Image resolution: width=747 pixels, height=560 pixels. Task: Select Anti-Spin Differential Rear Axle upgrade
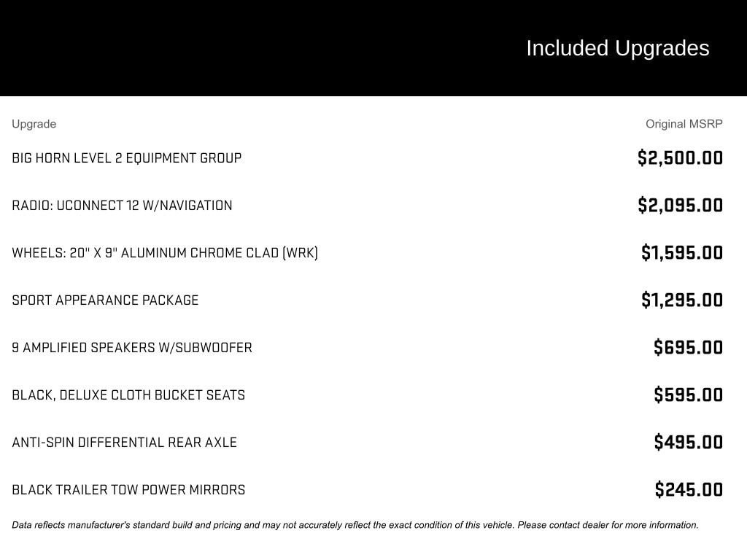pyautogui.click(x=124, y=443)
